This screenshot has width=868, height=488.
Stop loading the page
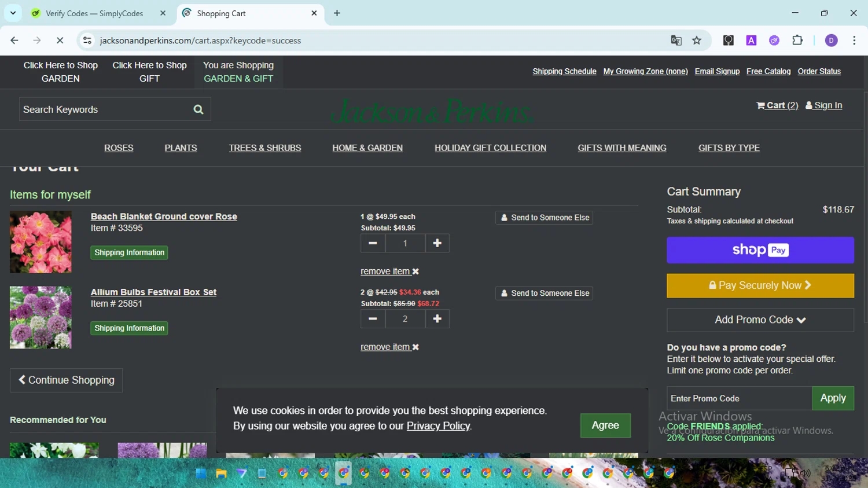[x=60, y=41]
